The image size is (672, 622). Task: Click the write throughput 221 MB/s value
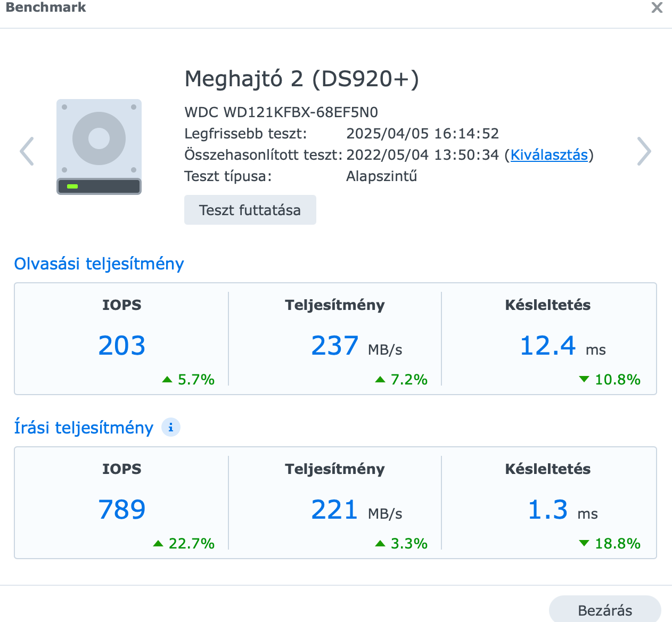356,510
